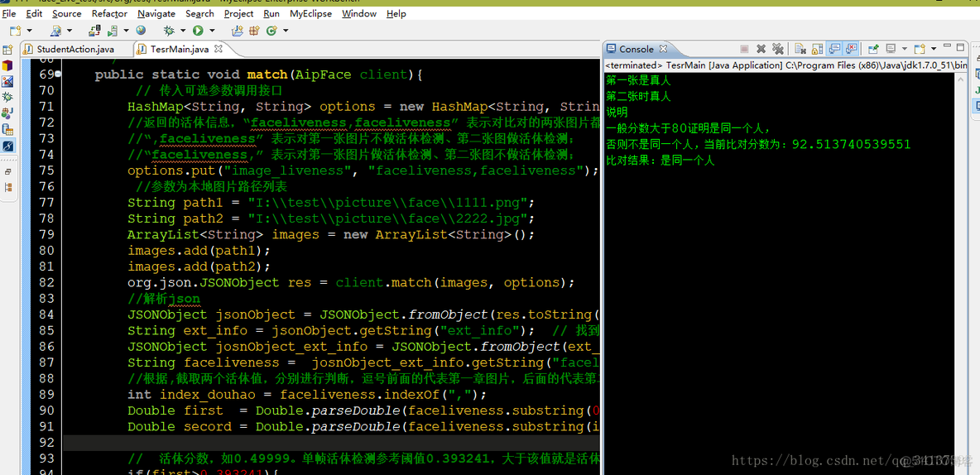The image size is (980, 475).
Task: Open the Debug button dropdown arrow
Action: point(182,30)
